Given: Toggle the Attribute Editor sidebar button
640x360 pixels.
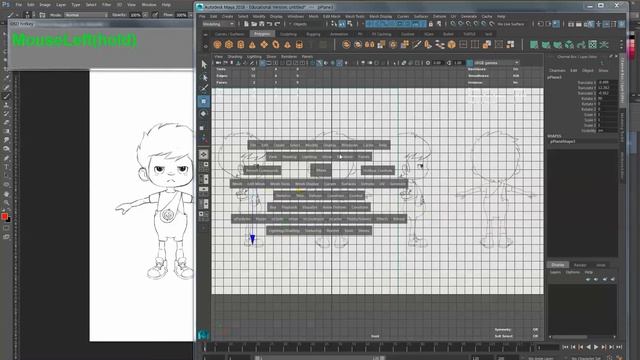Looking at the screenshot, I should (x=606, y=24).
